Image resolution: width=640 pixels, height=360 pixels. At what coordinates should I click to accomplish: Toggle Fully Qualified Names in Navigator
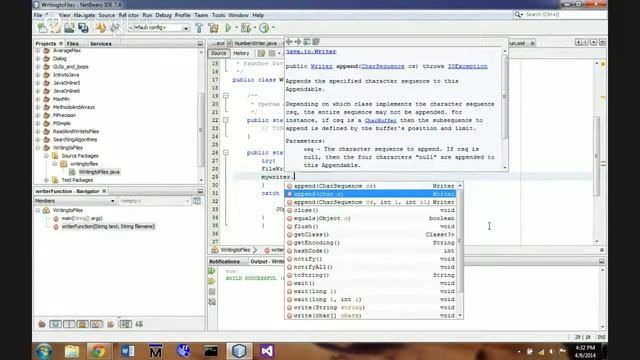pos(111,324)
